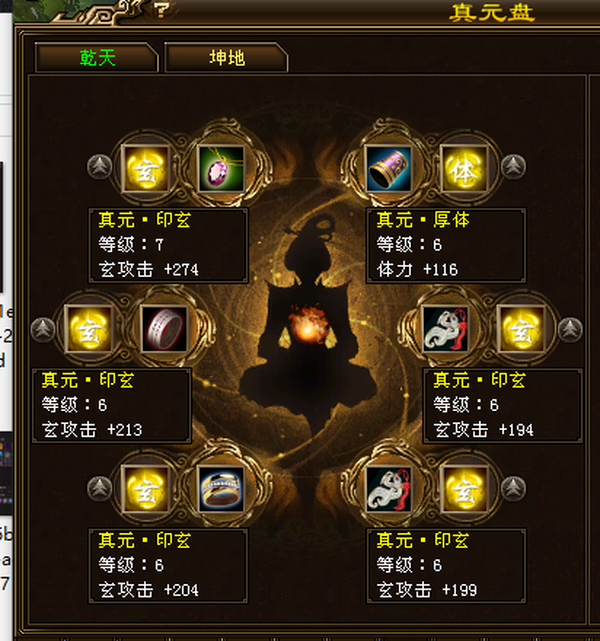
Task: Switch to the 坤地 tab
Action: pyautogui.click(x=226, y=58)
